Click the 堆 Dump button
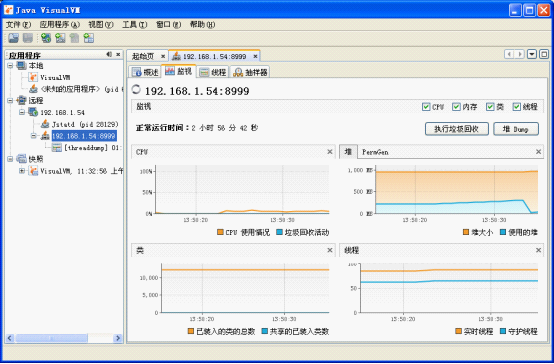The width and height of the screenshot is (554, 364). point(516,129)
